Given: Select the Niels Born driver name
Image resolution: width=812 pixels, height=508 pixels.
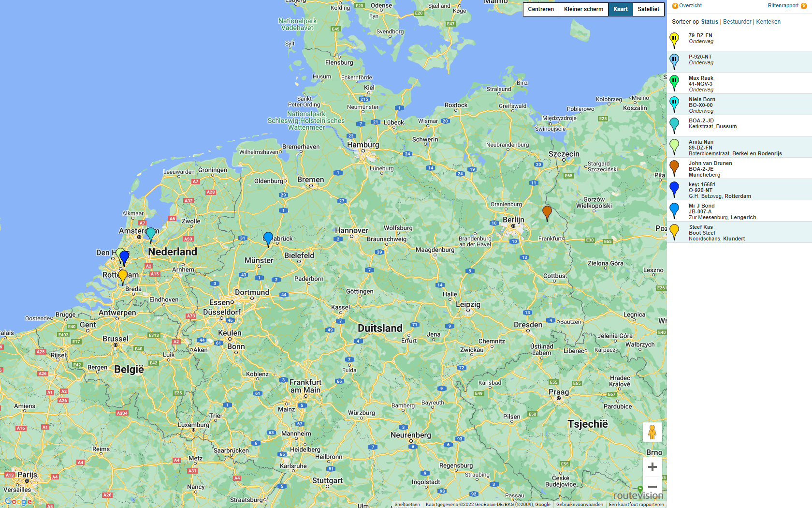Looking at the screenshot, I should [x=702, y=100].
